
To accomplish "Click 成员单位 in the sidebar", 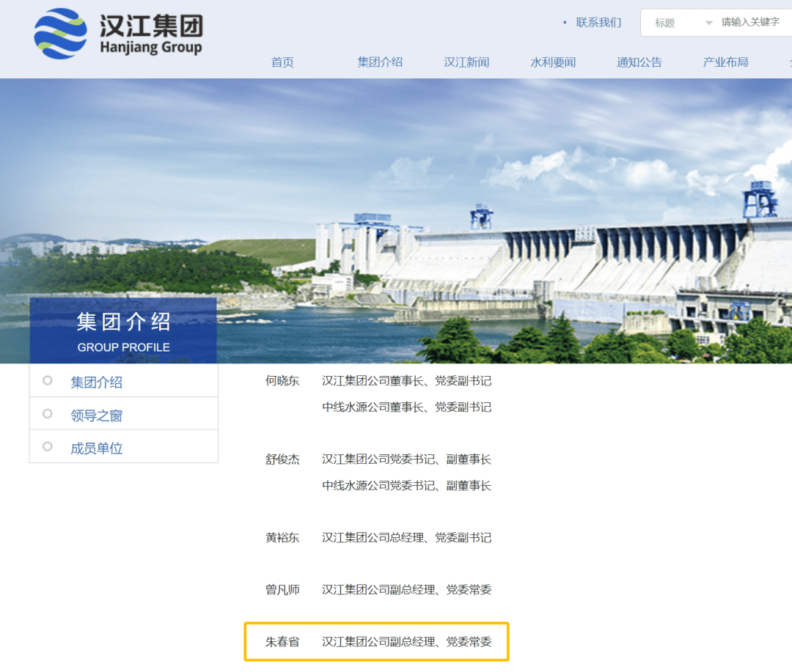I will [98, 446].
